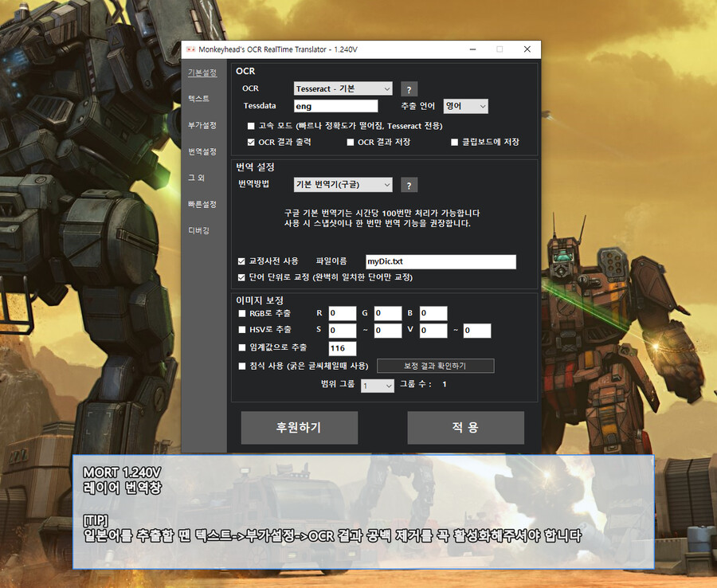Click the translation overlay text MORT 1.240V
The height and width of the screenshot is (588, 717).
(x=122, y=472)
